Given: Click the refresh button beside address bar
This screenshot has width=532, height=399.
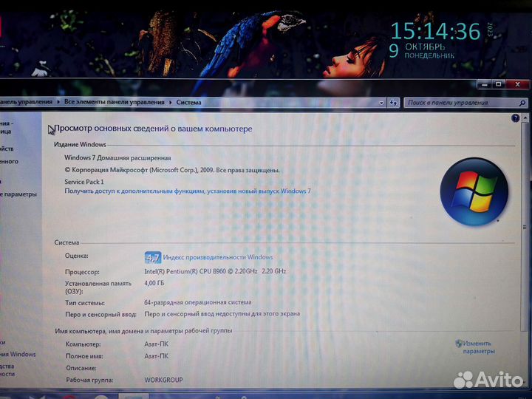Looking at the screenshot, I should point(394,103).
